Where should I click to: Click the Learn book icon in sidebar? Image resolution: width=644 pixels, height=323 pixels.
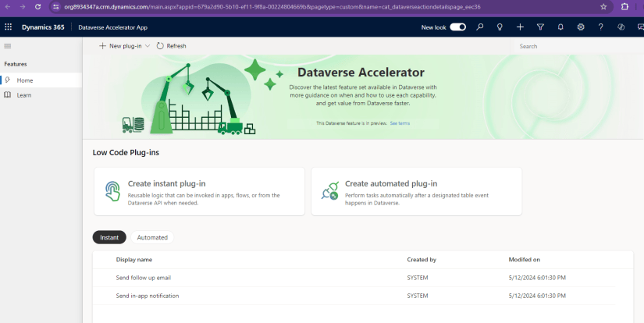[7, 95]
